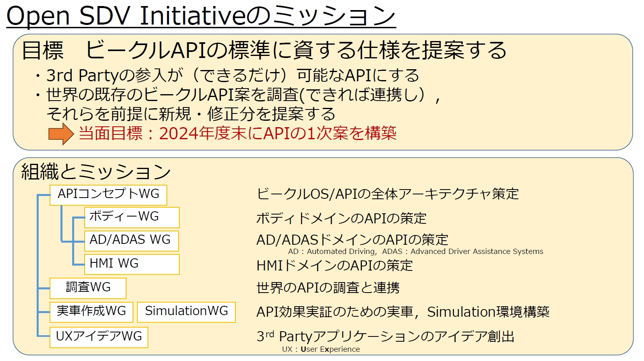644x361 pixels.
Task: Click the text 'ビークルOS/APIの全体アーキテクチャ策定'
Action: (388, 194)
